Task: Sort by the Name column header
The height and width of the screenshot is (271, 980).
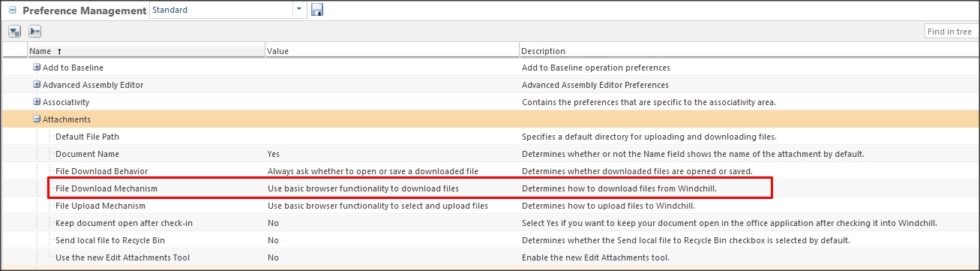Action: [146, 51]
